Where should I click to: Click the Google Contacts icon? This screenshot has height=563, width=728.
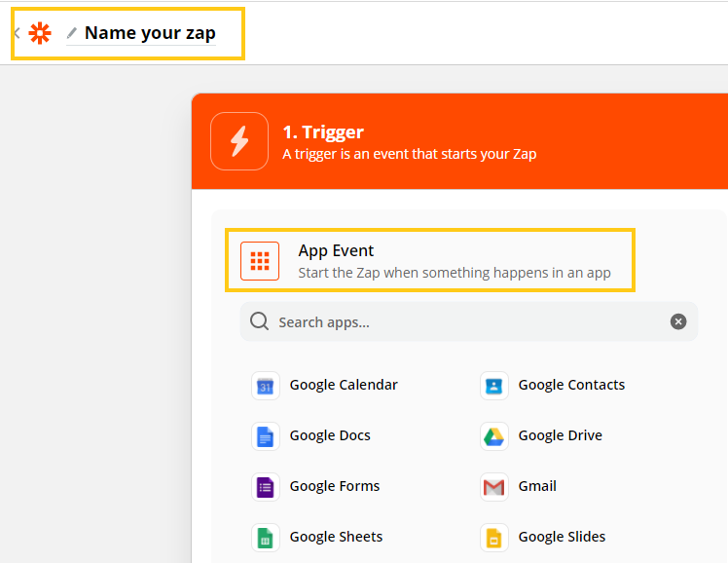pos(494,386)
